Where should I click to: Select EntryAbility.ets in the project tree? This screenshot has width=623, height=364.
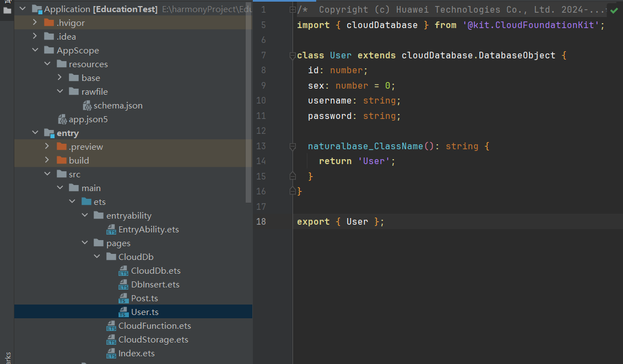coord(149,229)
